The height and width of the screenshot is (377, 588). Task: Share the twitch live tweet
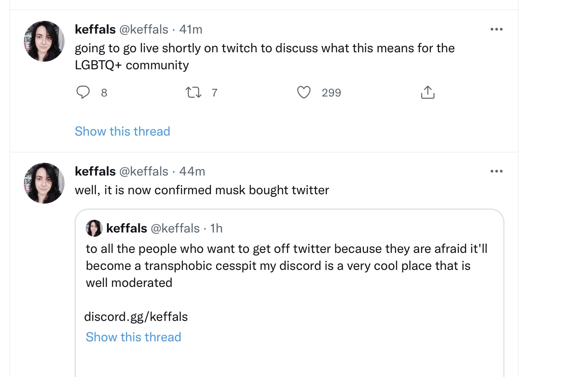(428, 92)
